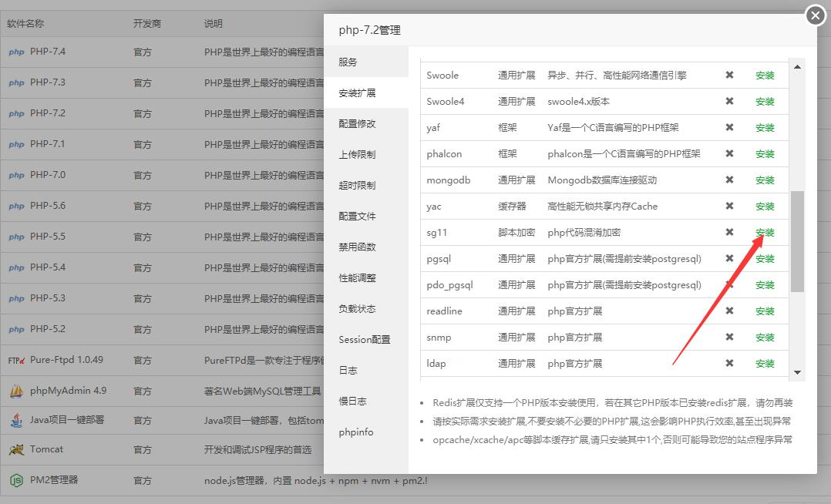The width and height of the screenshot is (831, 504).
Task: Click the 开发商 column header
Action: pyautogui.click(x=146, y=24)
